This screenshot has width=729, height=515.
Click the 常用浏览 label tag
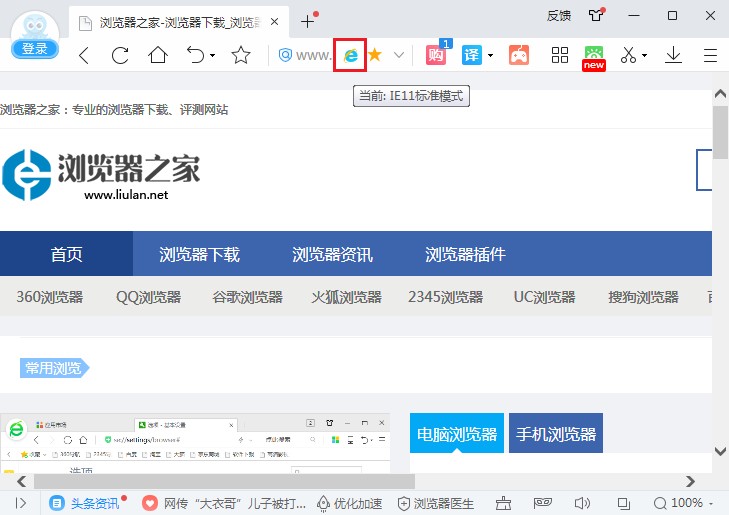point(54,368)
